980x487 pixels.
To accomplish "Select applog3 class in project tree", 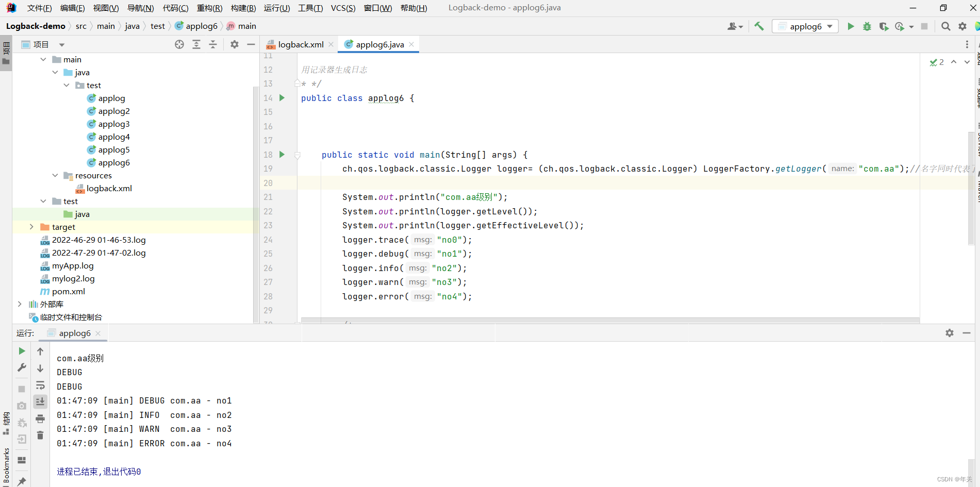I will click(x=114, y=124).
